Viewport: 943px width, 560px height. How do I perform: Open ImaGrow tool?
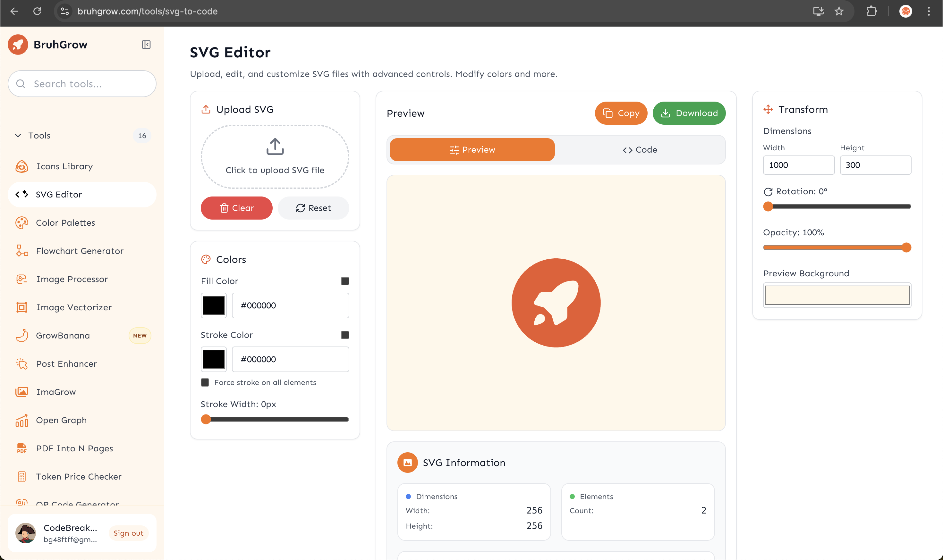pos(82,392)
